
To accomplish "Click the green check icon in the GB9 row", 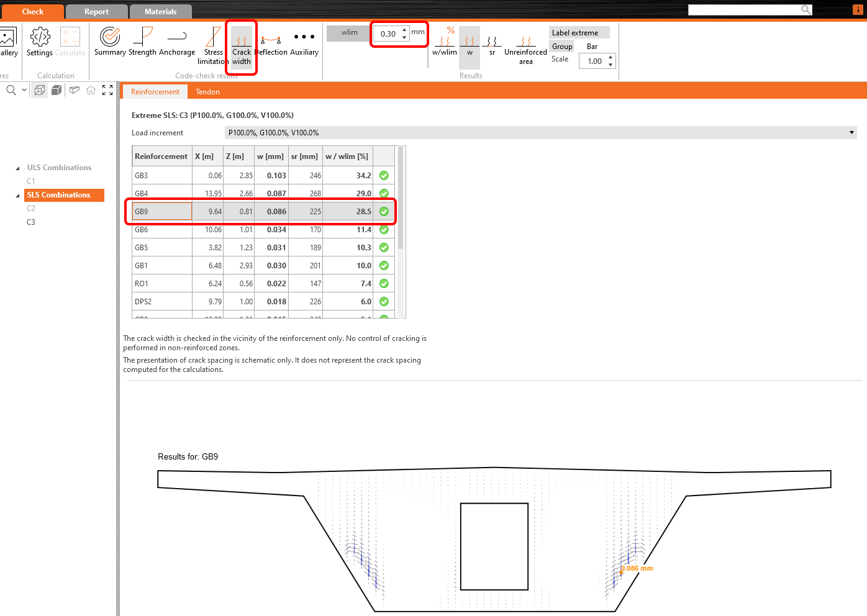I will click(x=384, y=212).
